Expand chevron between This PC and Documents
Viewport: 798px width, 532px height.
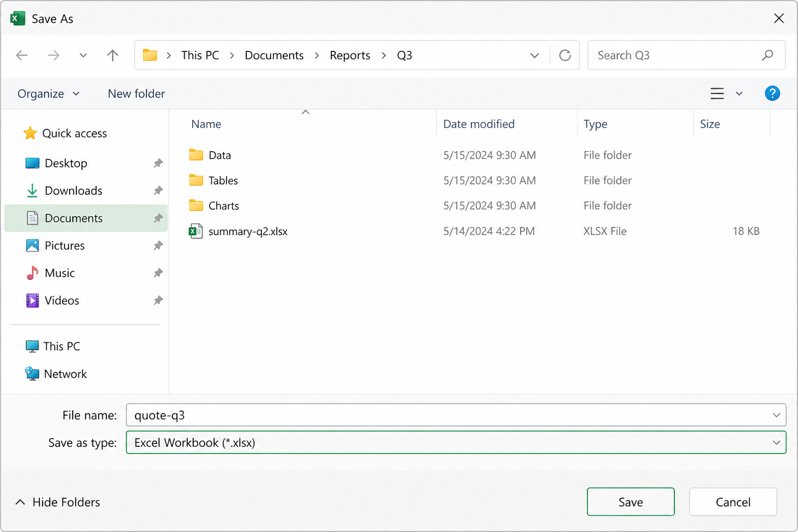pyautogui.click(x=232, y=55)
